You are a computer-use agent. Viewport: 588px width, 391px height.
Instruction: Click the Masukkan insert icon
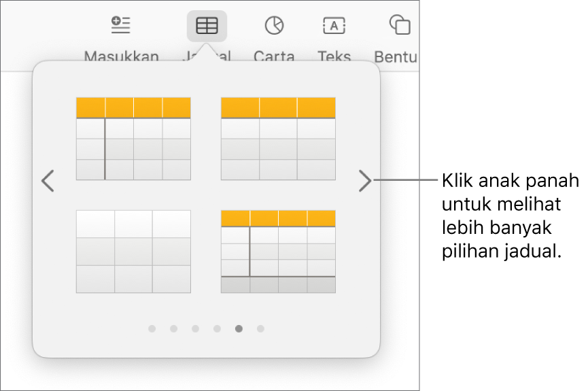121,26
